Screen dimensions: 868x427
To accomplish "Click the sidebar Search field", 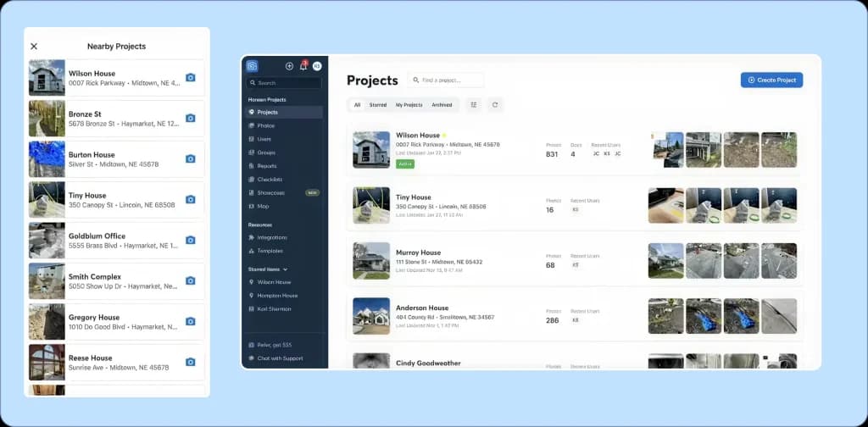I will pos(284,83).
